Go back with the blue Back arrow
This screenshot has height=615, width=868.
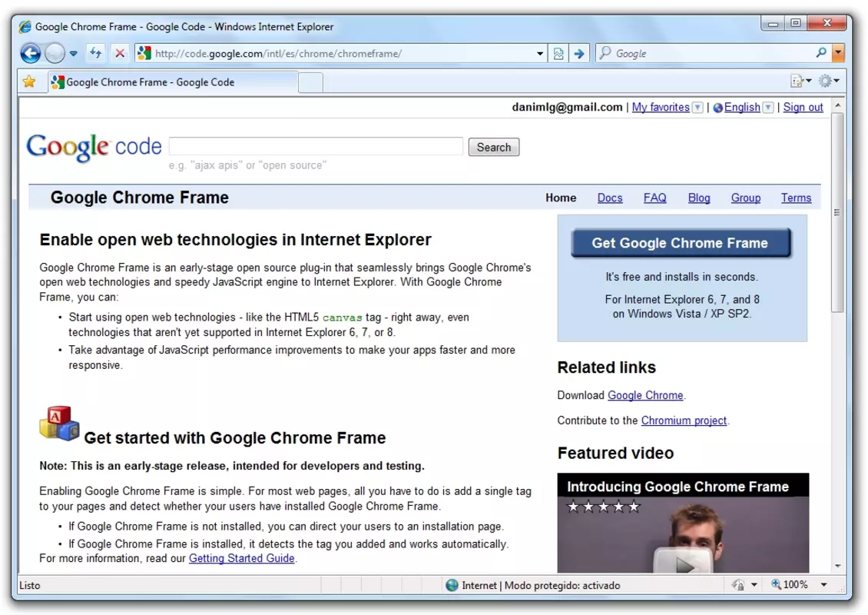click(31, 53)
